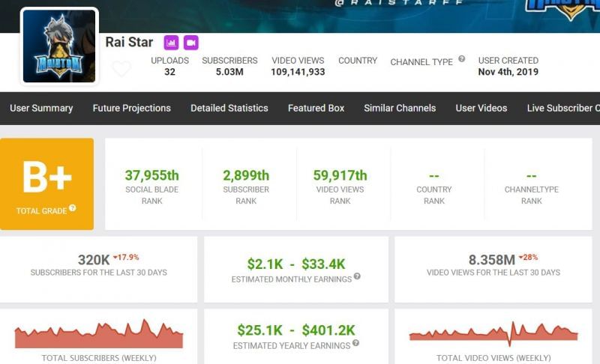600x364 pixels.
Task: Go to Similar Channels tab
Action: (x=400, y=108)
